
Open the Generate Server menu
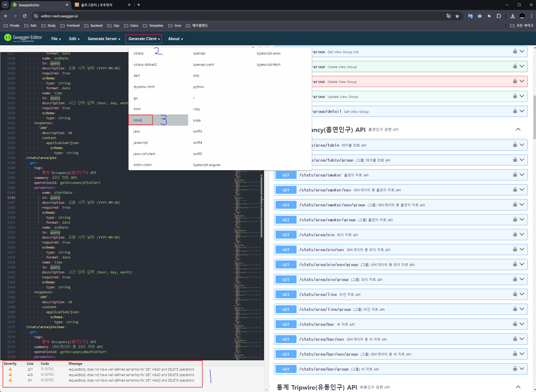104,39
